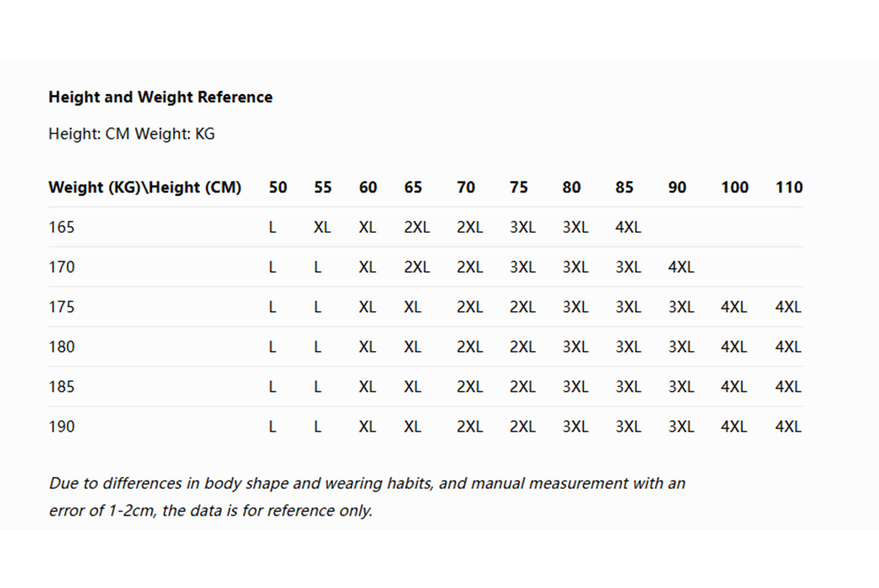Click the italic disclaimer about measurement error

click(x=367, y=496)
